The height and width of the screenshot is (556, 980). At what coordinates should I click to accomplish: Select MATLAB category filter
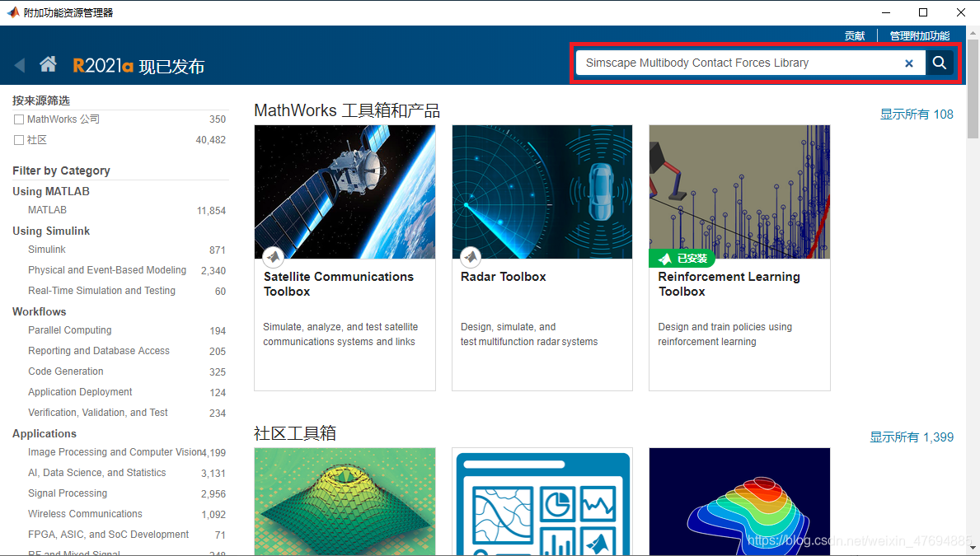(x=48, y=210)
